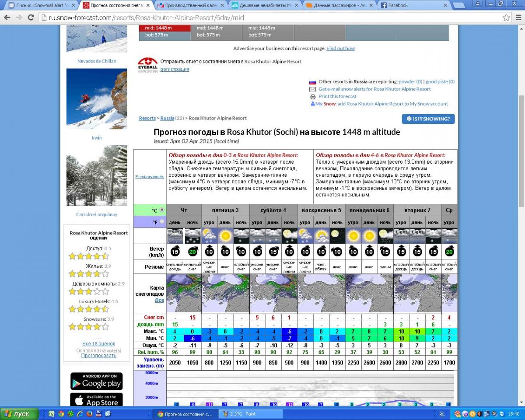525x420 pixels.
Task: Click the регистрация link
Action: [175, 69]
